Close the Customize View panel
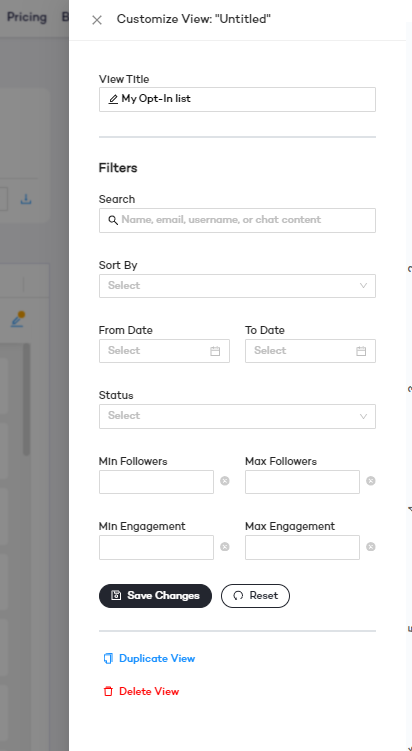The image size is (412, 751). click(97, 20)
